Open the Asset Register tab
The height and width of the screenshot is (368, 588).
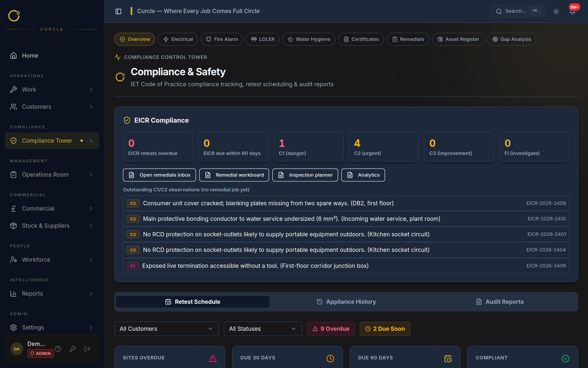tap(458, 39)
